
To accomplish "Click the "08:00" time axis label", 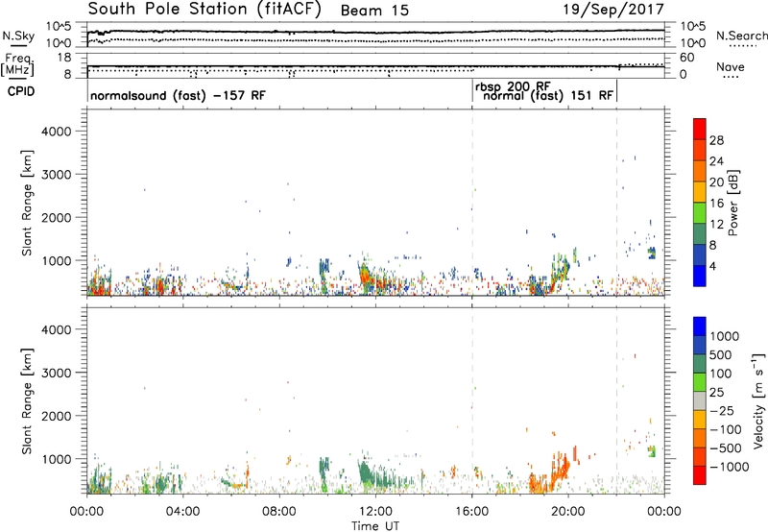I will click(279, 512).
